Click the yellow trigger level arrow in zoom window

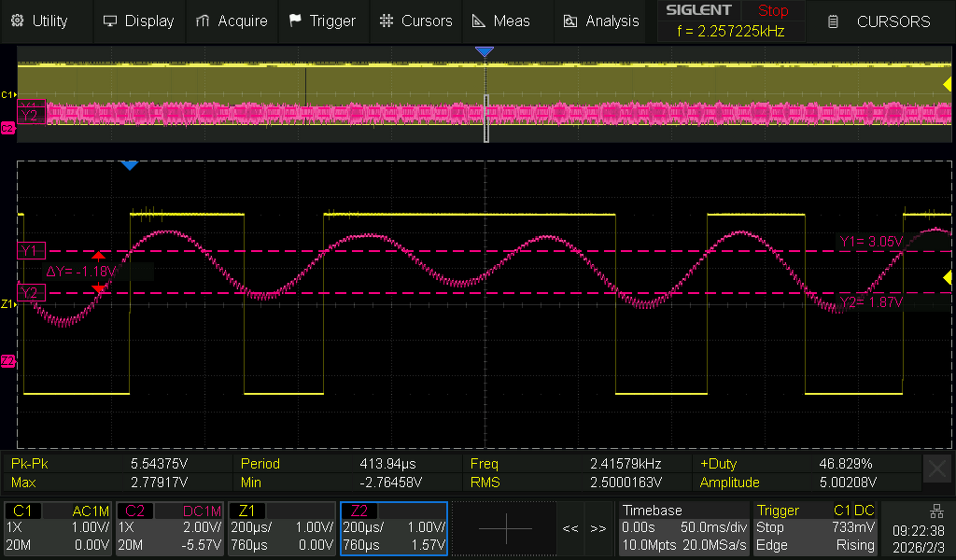click(x=947, y=278)
